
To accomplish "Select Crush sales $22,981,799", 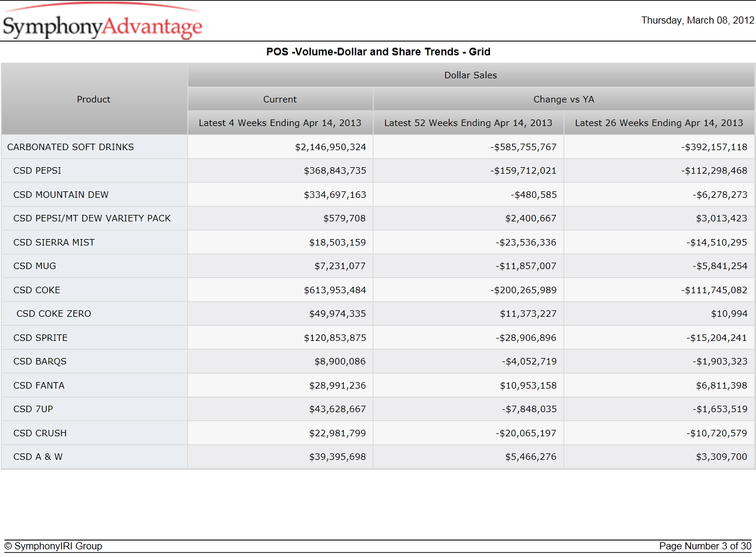I will click(337, 433).
